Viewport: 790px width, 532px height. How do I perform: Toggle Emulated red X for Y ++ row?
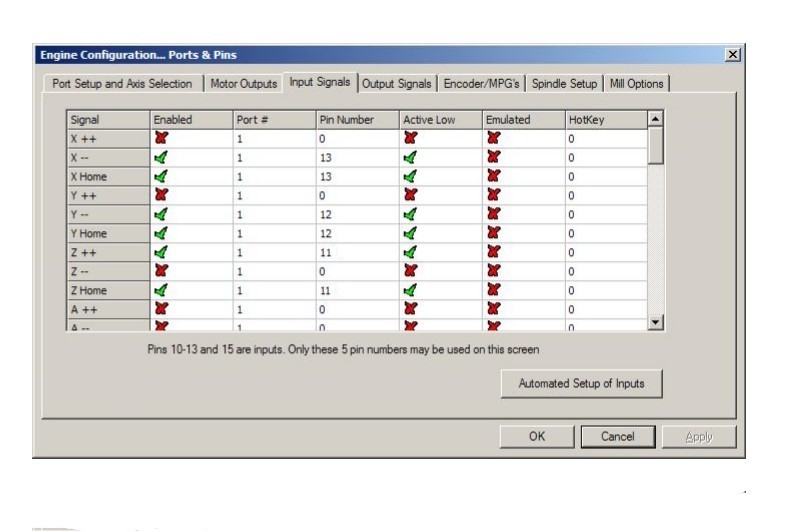coord(493,196)
